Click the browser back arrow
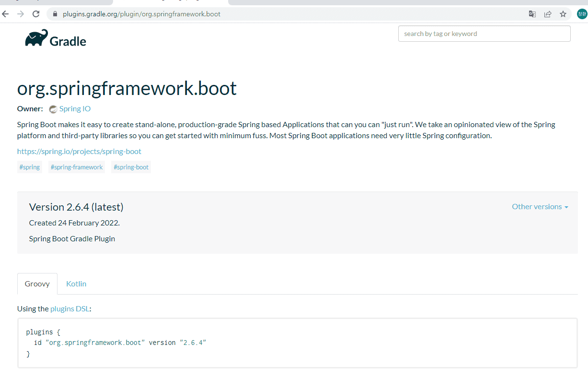Viewport: 588px width, 379px height. 6,14
